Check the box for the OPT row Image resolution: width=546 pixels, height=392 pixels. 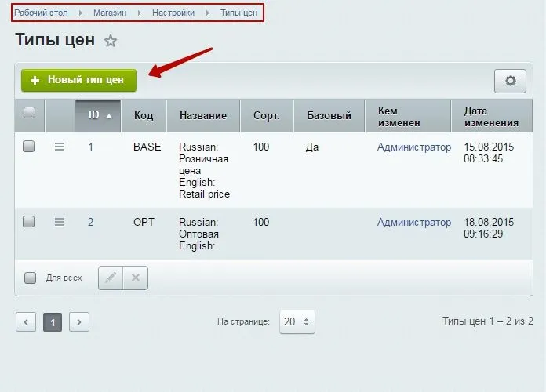29,222
